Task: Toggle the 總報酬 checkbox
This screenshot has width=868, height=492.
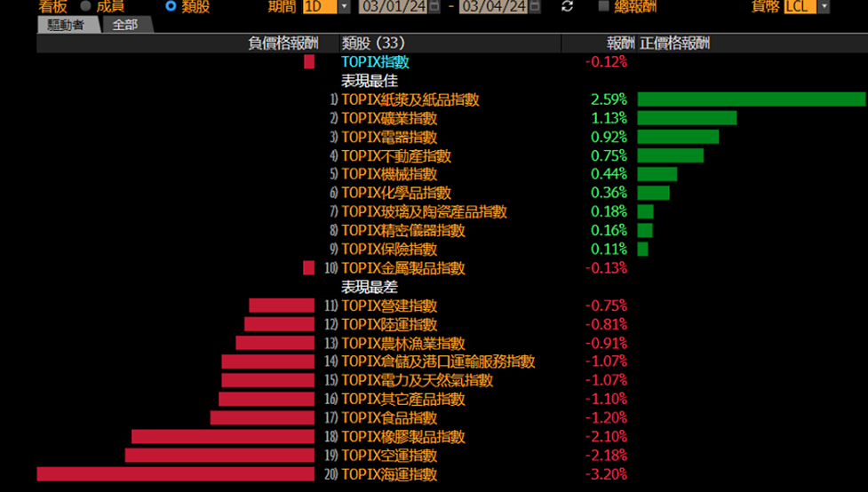Action: coord(604,6)
